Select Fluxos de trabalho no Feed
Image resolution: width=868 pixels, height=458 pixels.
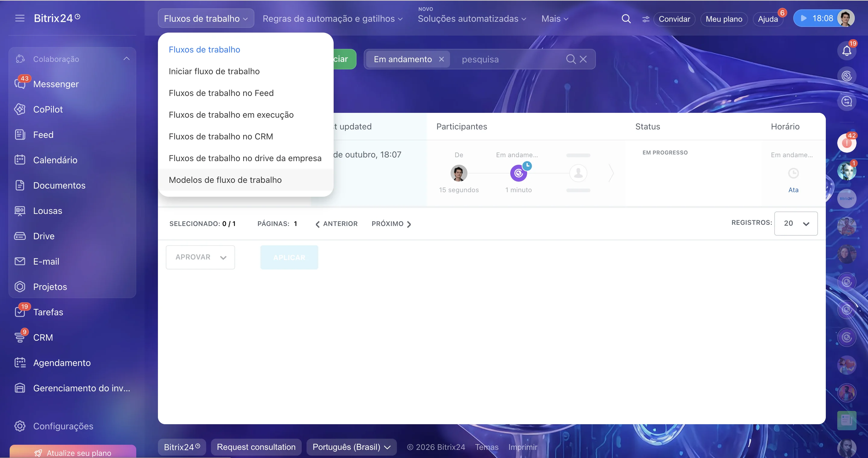tap(246, 93)
